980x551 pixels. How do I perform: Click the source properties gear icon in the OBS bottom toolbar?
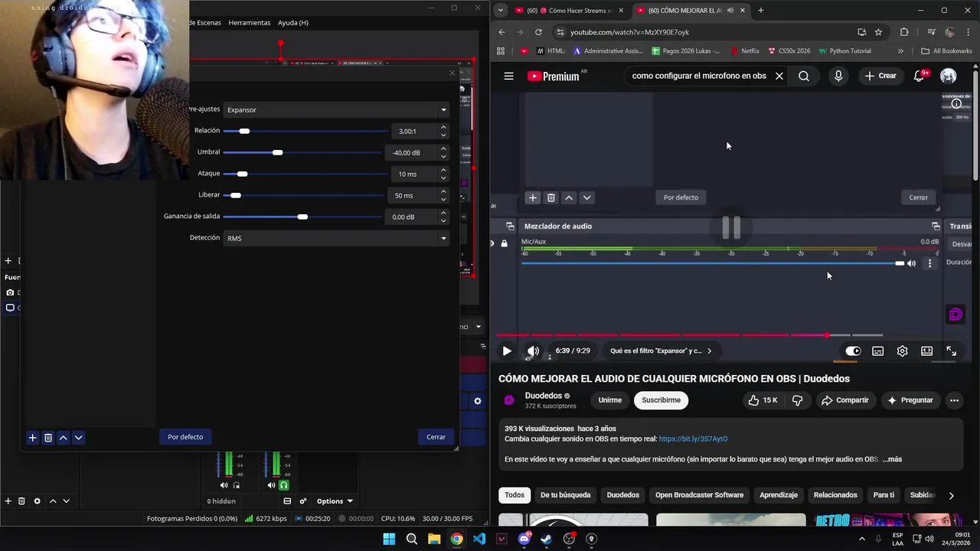pos(37,501)
